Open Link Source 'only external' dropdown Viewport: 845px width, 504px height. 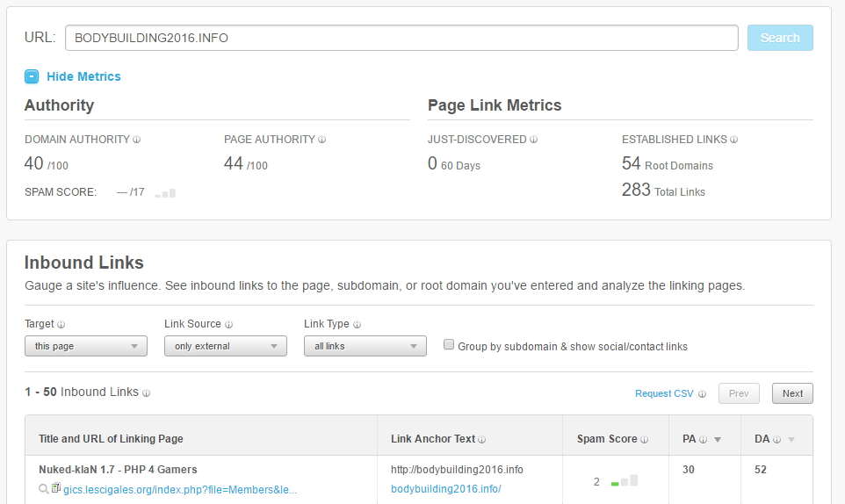tap(225, 346)
